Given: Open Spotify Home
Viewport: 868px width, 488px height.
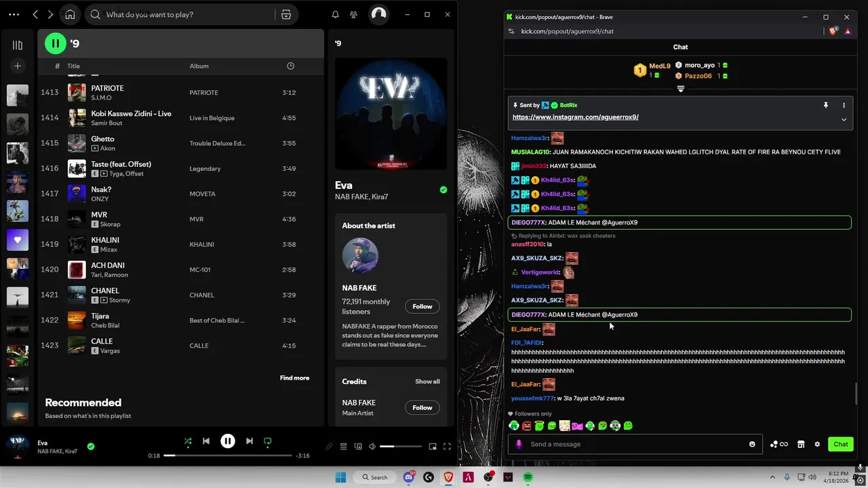Looking at the screenshot, I should point(70,14).
